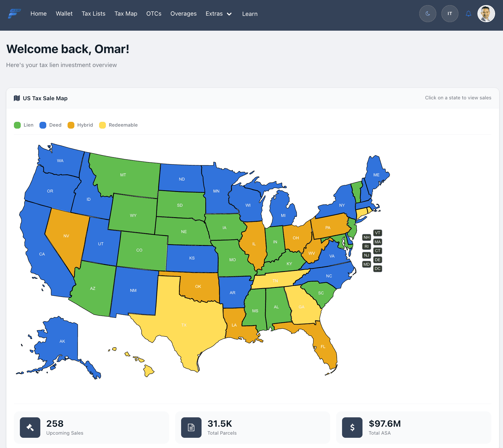Toggle dark mode with the moon icon
503x448 pixels.
(x=427, y=13)
